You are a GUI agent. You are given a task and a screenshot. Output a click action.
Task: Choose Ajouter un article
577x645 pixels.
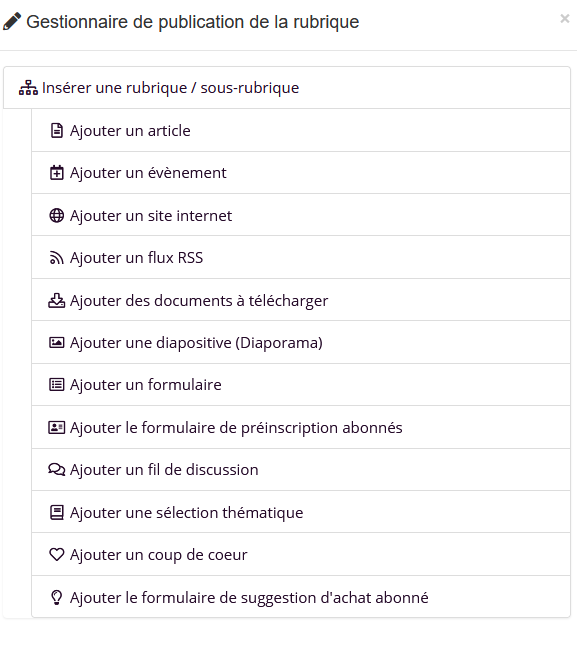[x=301, y=130]
